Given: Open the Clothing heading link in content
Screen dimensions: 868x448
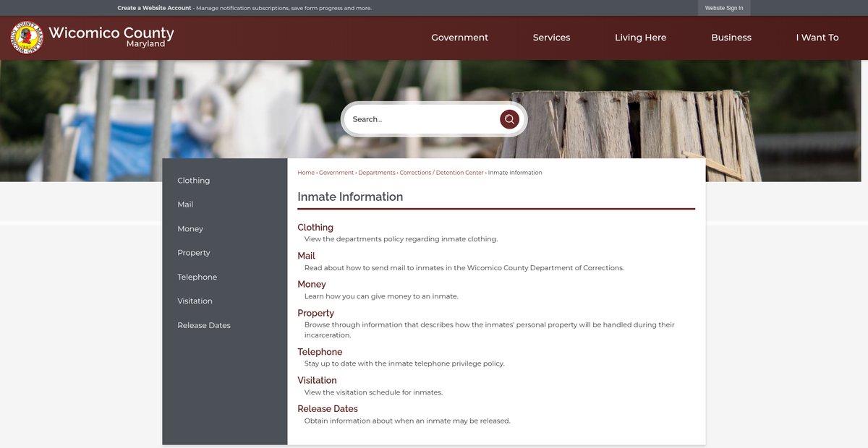Looking at the screenshot, I should pos(315,228).
